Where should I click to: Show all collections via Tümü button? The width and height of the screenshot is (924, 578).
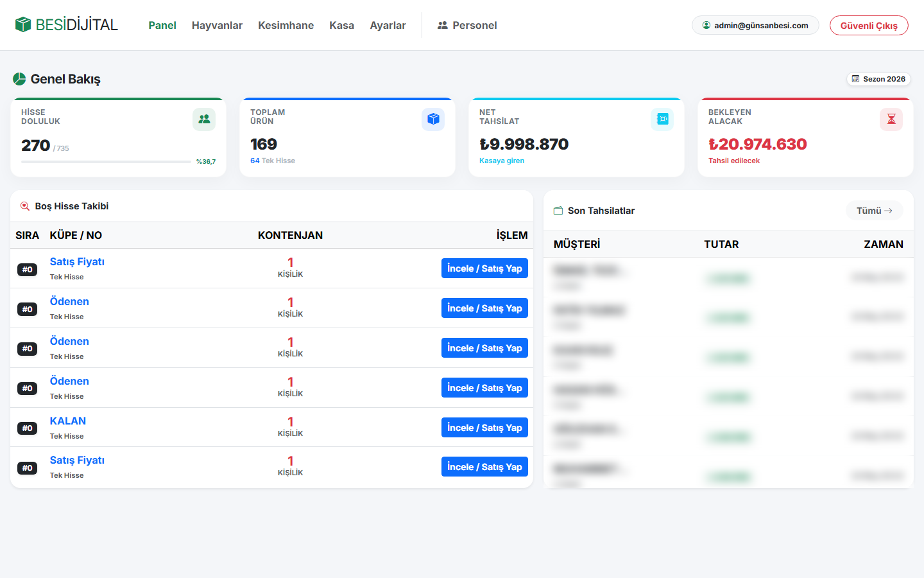(x=874, y=211)
